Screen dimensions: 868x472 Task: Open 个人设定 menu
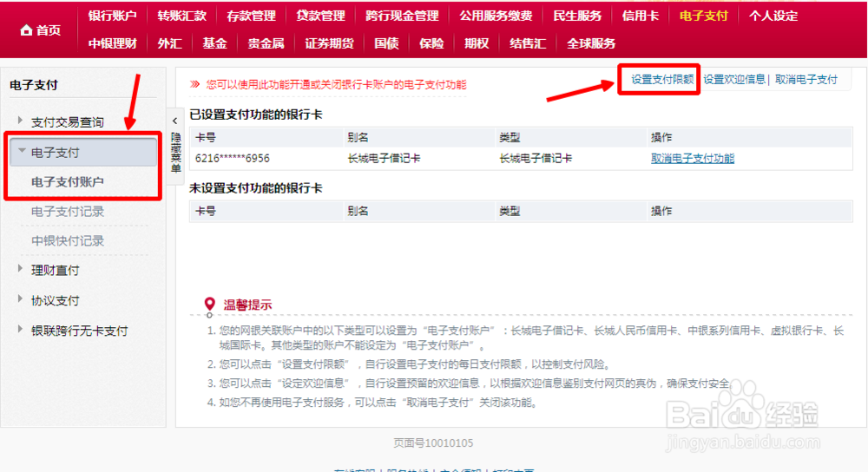[x=773, y=16]
